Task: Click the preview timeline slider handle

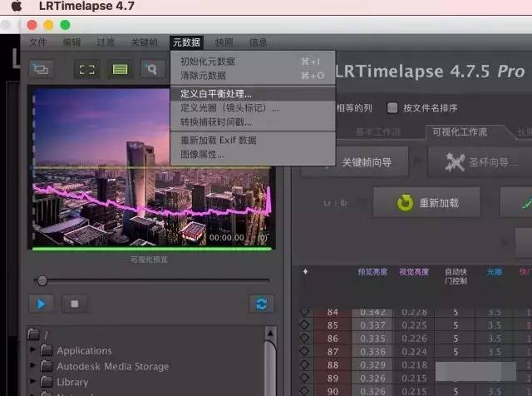Action: (42, 281)
